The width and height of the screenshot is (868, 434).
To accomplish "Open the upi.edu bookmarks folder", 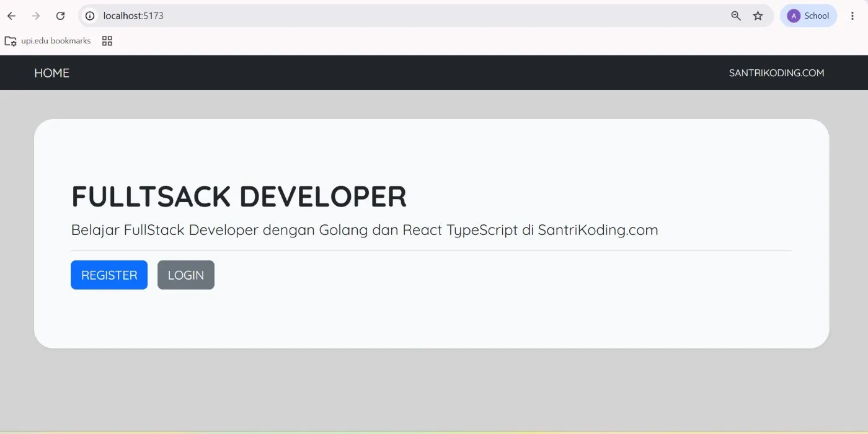I will (x=48, y=41).
